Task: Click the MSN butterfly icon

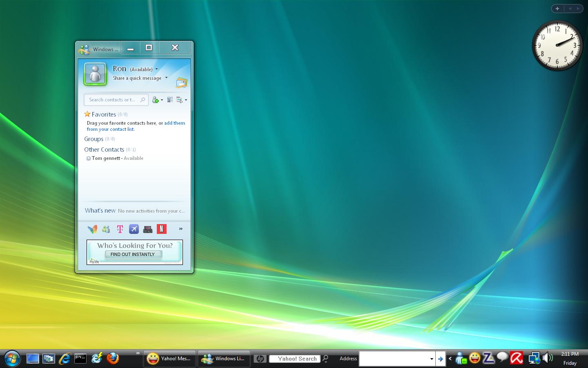Action: (x=93, y=229)
